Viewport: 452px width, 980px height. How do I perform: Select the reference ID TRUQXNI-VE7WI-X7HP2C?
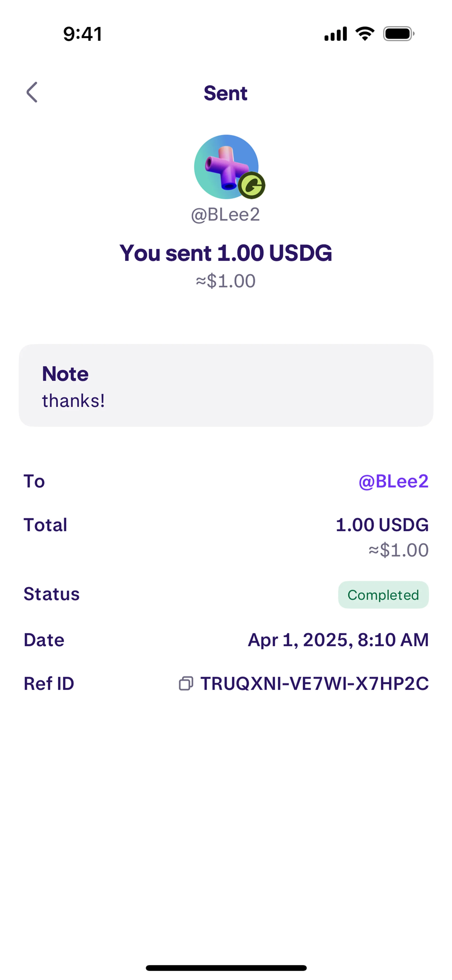tap(314, 684)
